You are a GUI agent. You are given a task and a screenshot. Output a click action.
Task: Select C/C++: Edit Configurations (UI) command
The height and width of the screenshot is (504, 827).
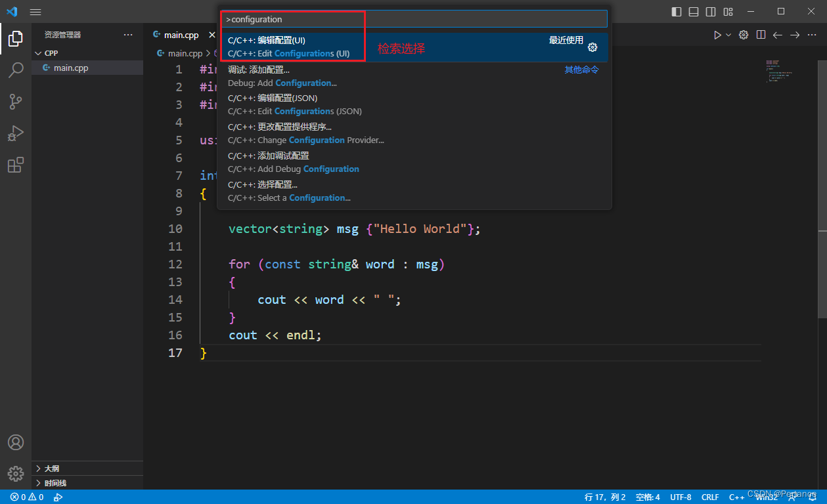[414, 47]
